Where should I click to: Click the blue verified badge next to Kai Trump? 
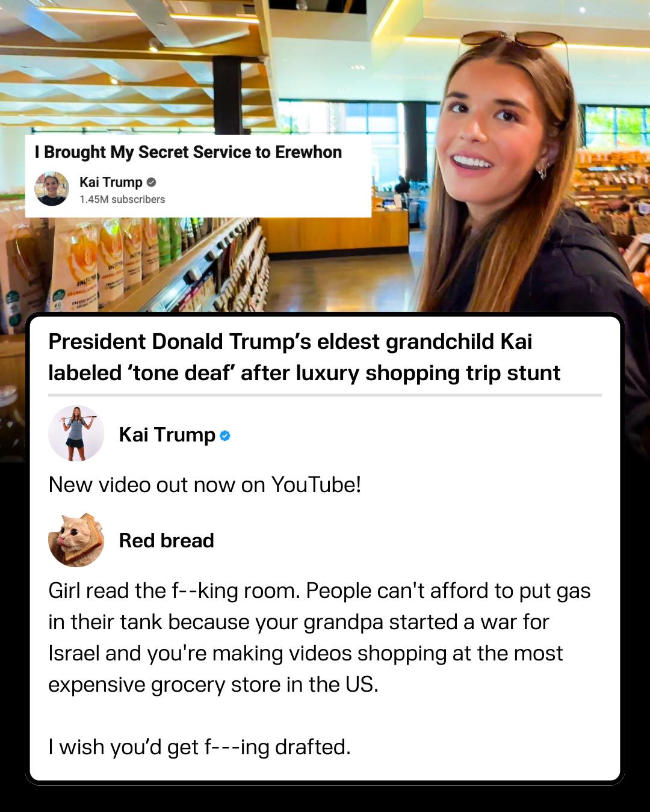(x=225, y=435)
